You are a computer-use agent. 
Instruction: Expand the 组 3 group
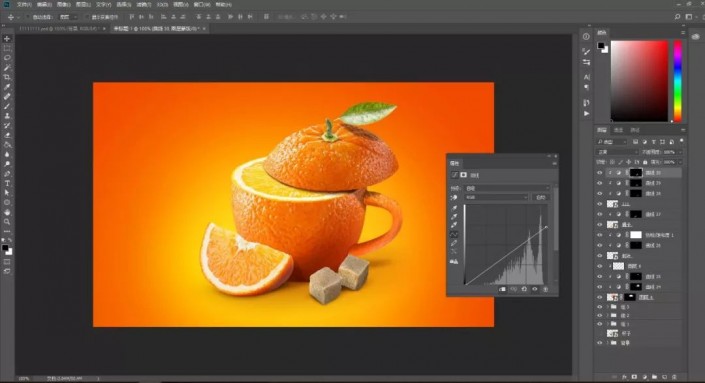pos(608,307)
